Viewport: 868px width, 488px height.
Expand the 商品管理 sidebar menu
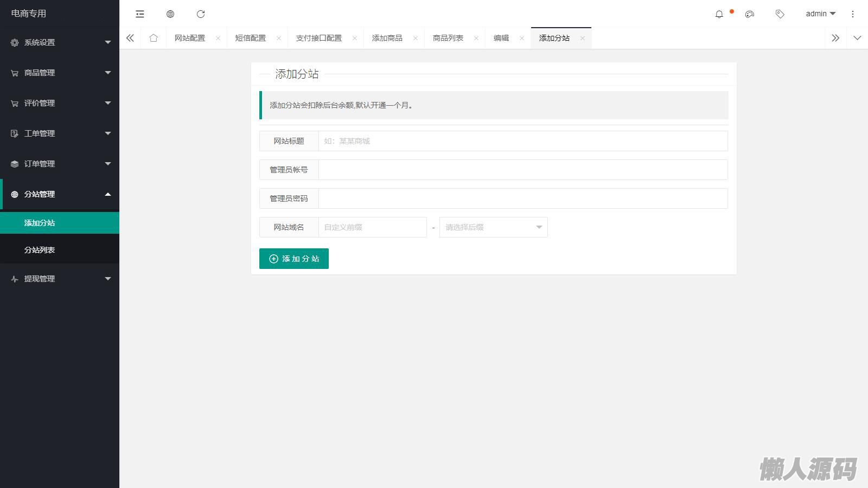click(x=60, y=73)
